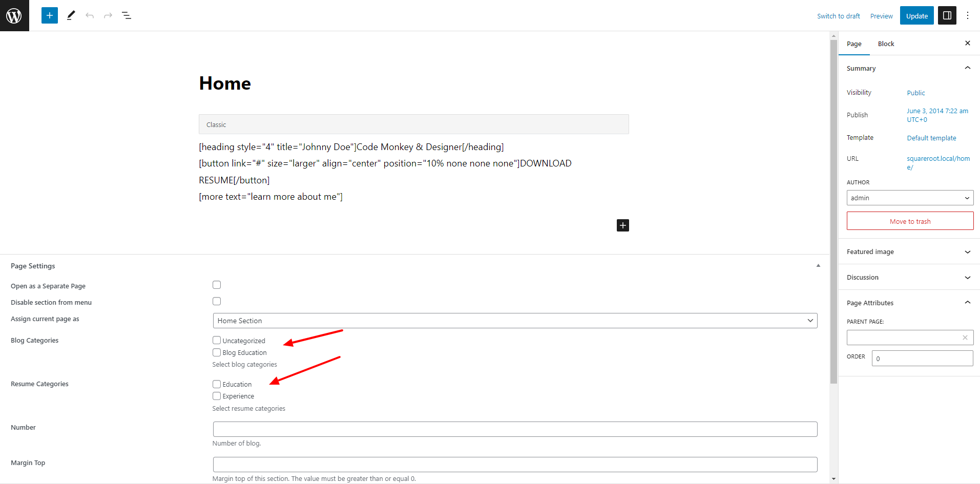Toggle the block inserter plus button
980x484 pixels.
point(50,15)
